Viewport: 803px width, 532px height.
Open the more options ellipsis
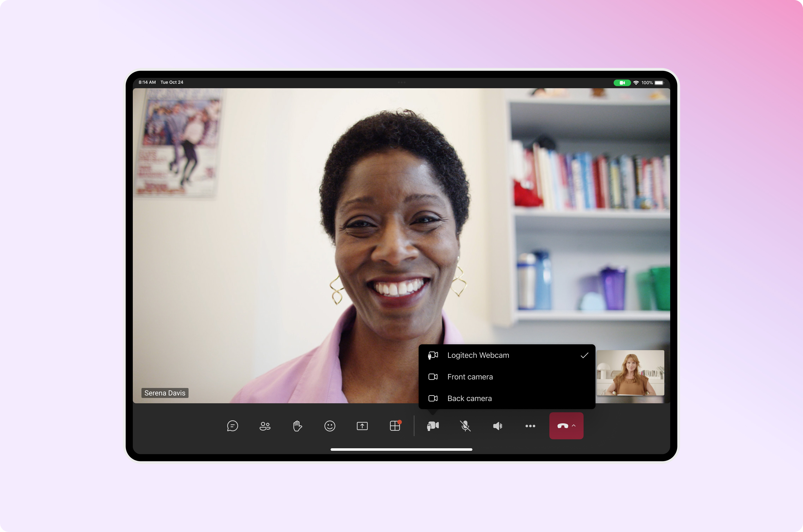(530, 426)
